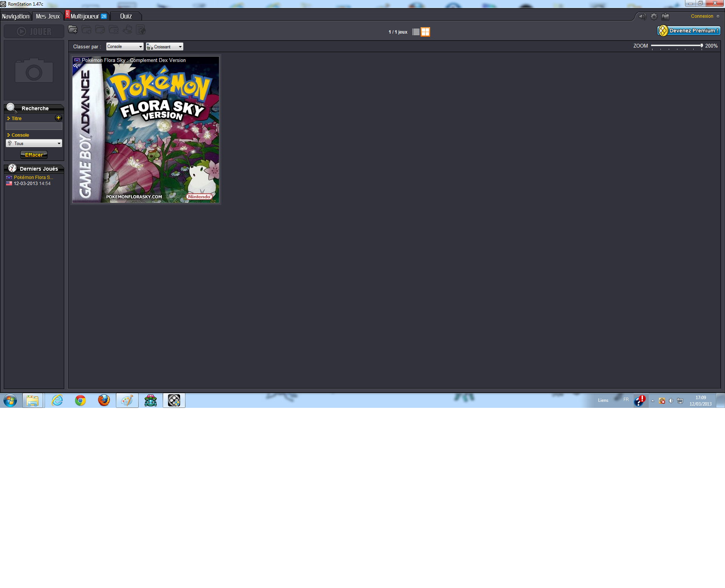Viewport: 725px width, 588px height.
Task: Click the Derniers Joués clock icon
Action: click(x=12, y=168)
